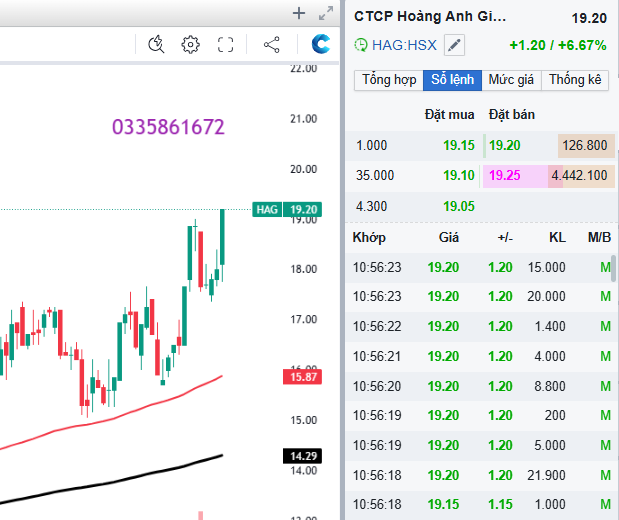Select the ceiling ask price 19.25

(x=505, y=175)
